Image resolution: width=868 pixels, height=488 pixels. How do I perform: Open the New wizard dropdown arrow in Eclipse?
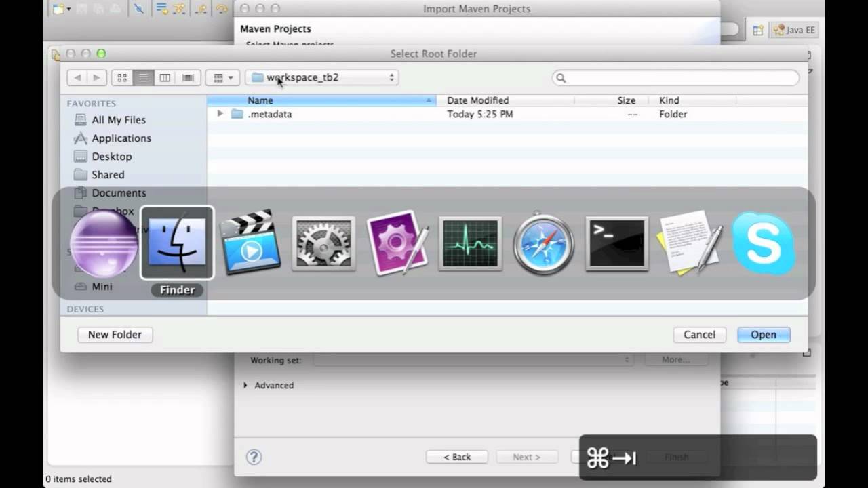pos(69,9)
